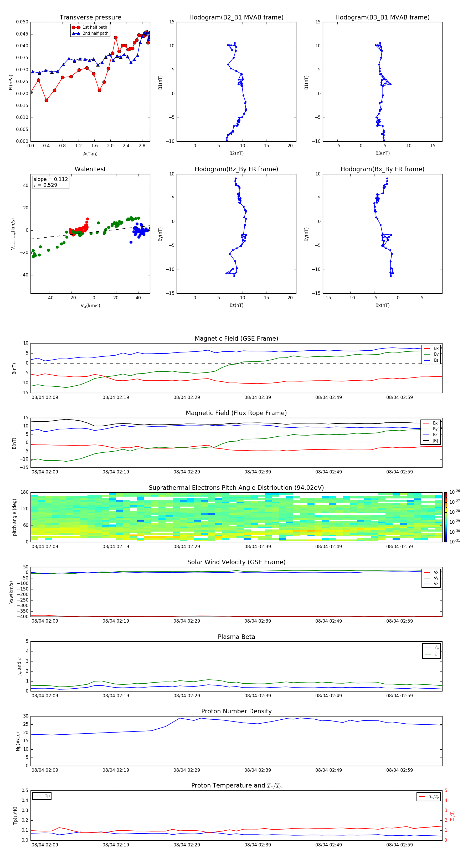Click the pitch angle colorbar scale

(446, 517)
